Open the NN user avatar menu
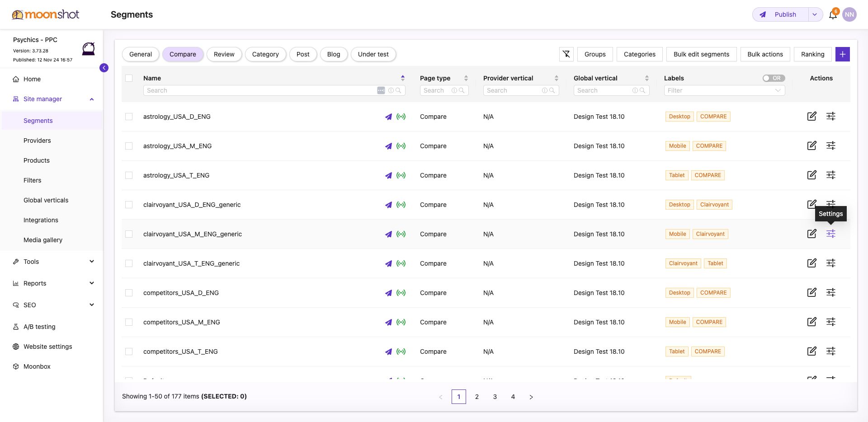This screenshot has height=422, width=868. pyautogui.click(x=849, y=14)
